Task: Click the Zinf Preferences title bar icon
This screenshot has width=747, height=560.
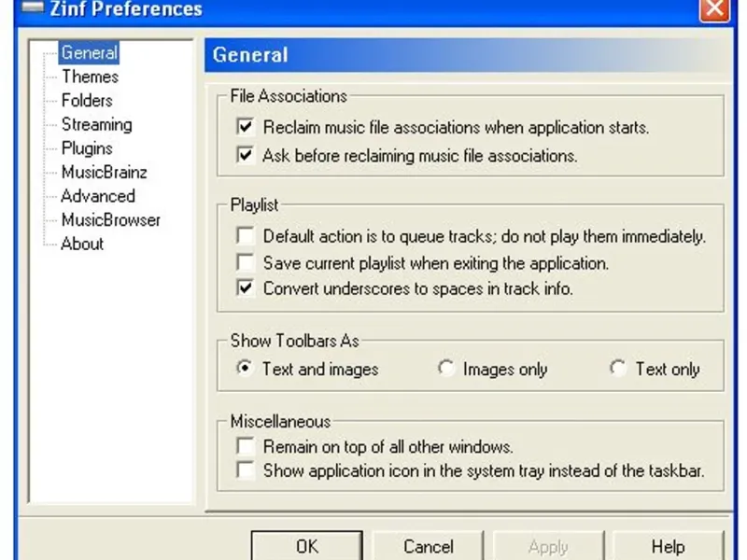Action: coord(33,7)
